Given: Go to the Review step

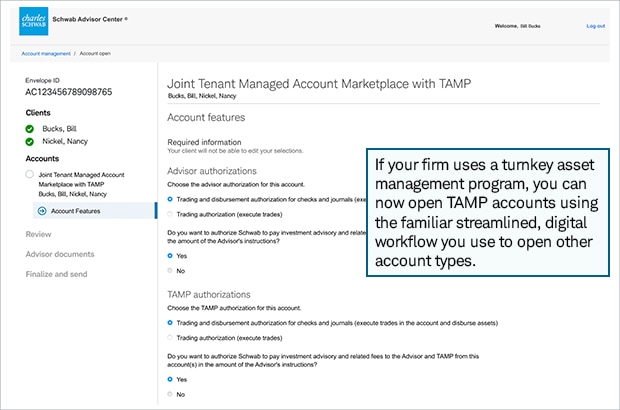Looking at the screenshot, I should pos(38,234).
